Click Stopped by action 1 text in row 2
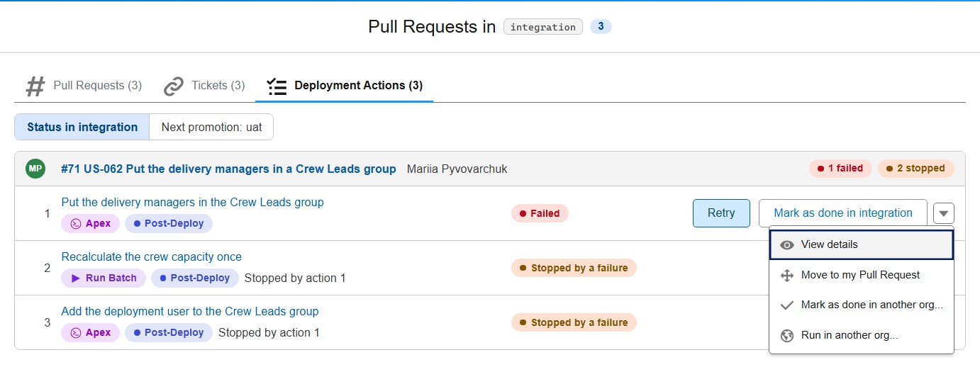The image size is (980, 367). click(295, 278)
